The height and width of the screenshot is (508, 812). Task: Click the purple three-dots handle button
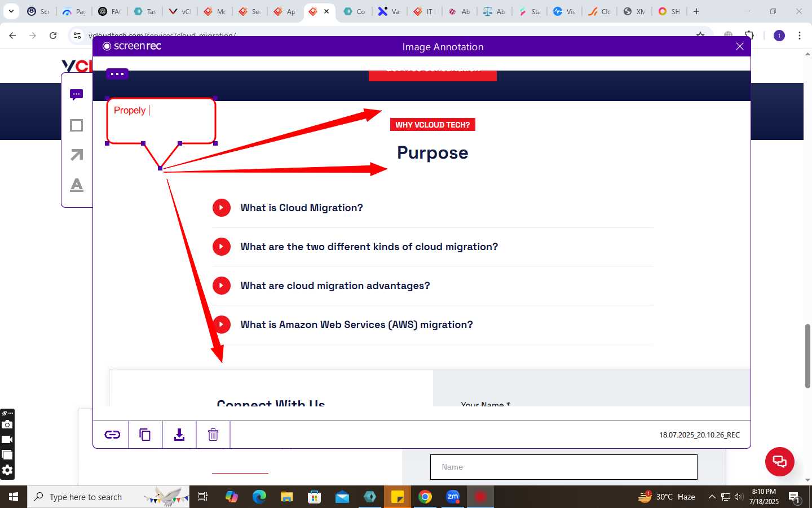[117, 74]
